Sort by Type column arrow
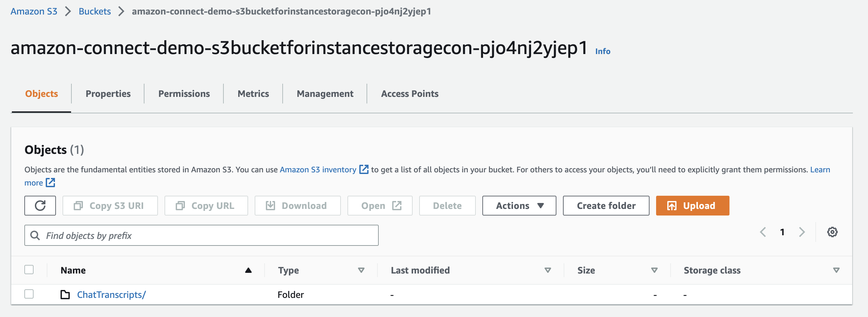 tap(361, 270)
